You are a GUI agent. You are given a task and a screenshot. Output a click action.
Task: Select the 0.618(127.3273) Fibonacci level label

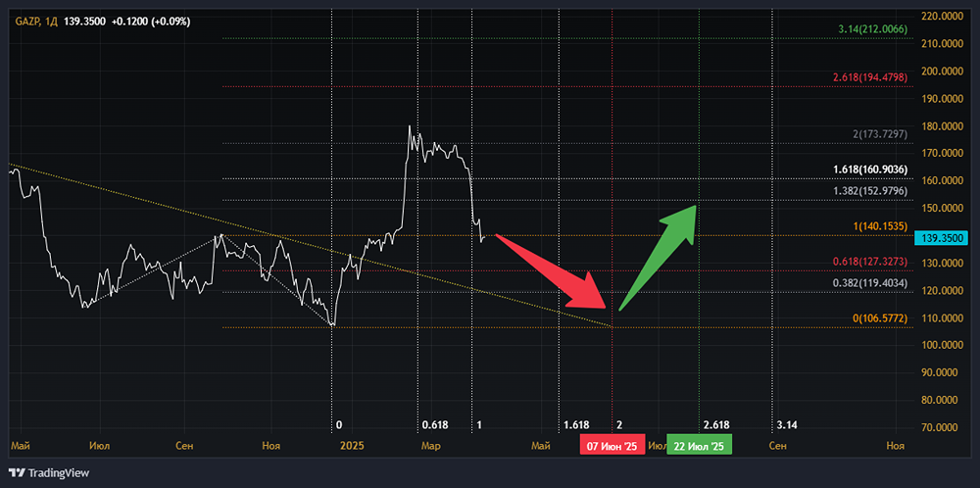870,263
